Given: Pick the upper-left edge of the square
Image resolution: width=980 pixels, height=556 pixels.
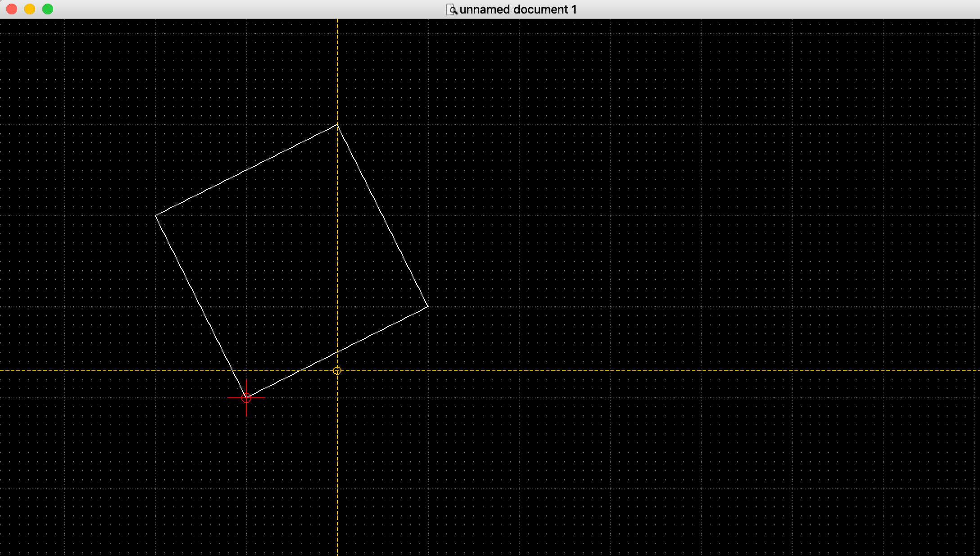Looking at the screenshot, I should (246, 170).
